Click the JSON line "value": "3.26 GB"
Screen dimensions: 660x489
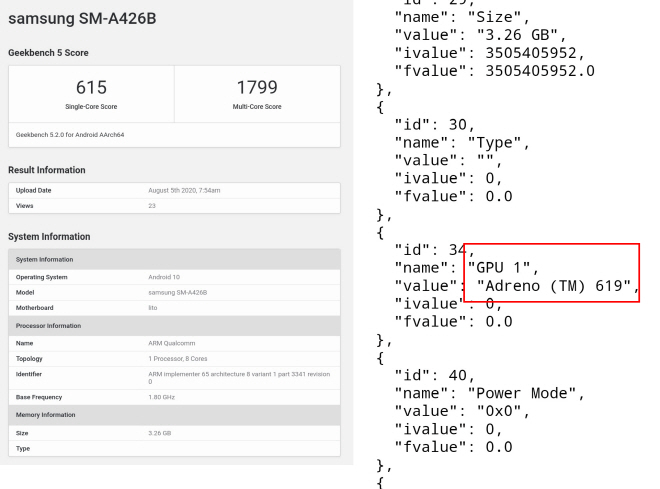pyautogui.click(x=480, y=35)
